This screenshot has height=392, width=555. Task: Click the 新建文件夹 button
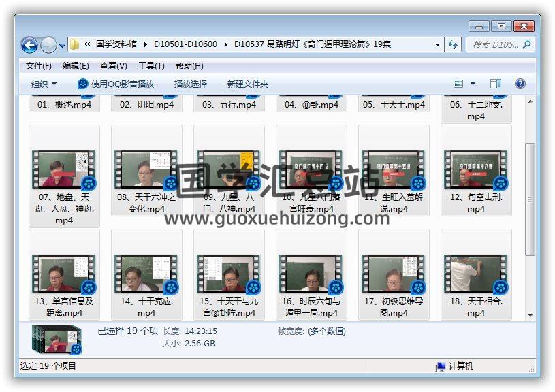pos(248,84)
